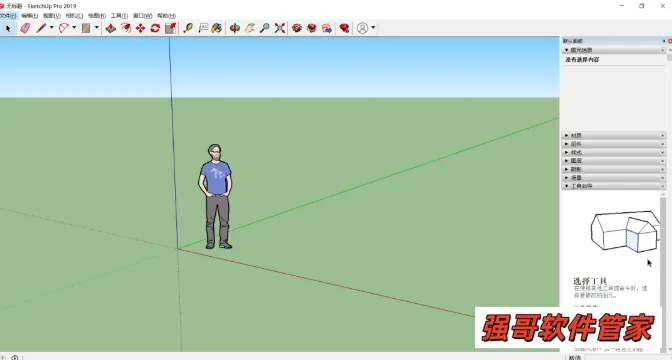Close the 组件 panel

663,144
